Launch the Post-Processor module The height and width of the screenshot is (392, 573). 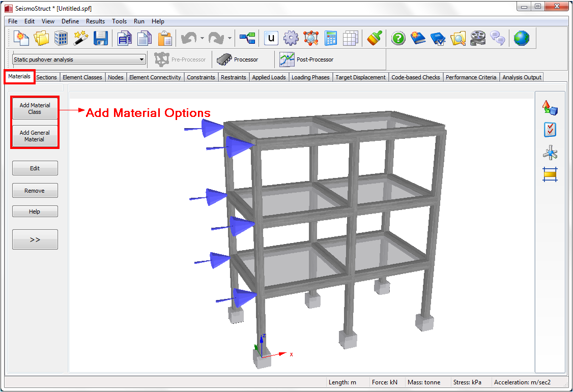(x=307, y=59)
